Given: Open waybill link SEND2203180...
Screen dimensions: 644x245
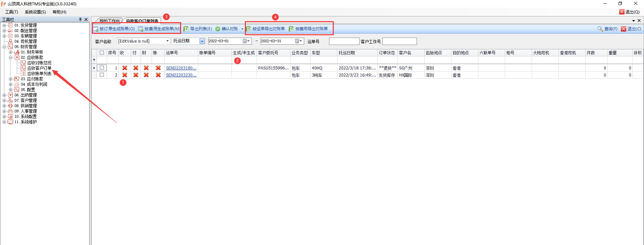Looking at the screenshot, I should (x=181, y=68).
